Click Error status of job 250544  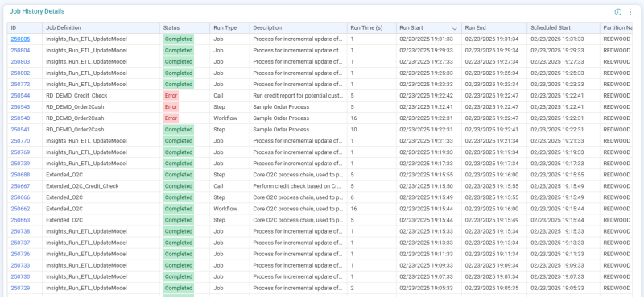coord(171,95)
